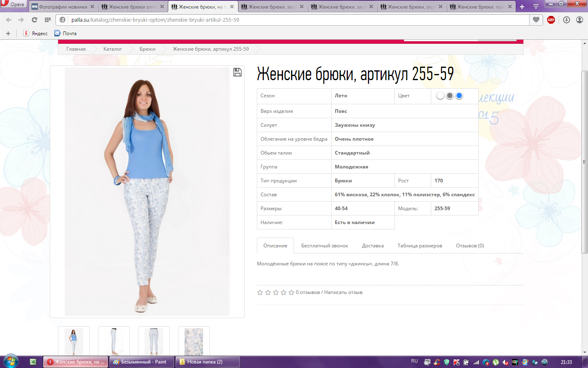
Task: Click the size value 40-54
Action: click(341, 209)
